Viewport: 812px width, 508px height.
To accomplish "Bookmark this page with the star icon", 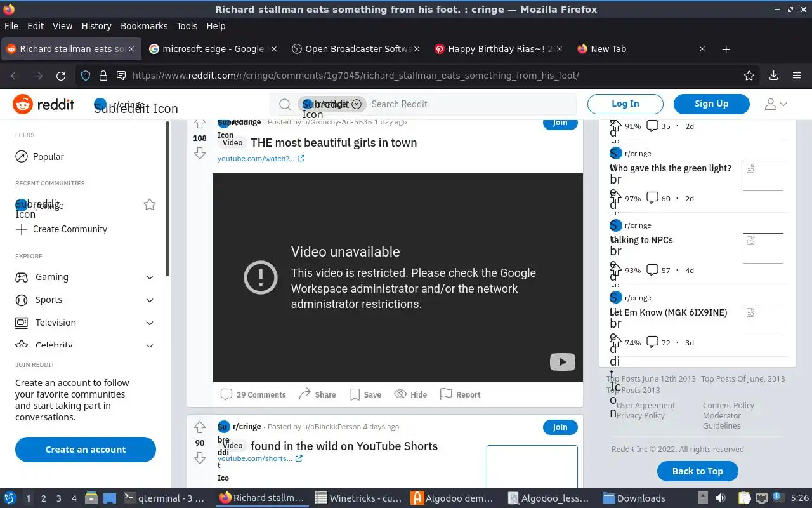I will 749,76.
